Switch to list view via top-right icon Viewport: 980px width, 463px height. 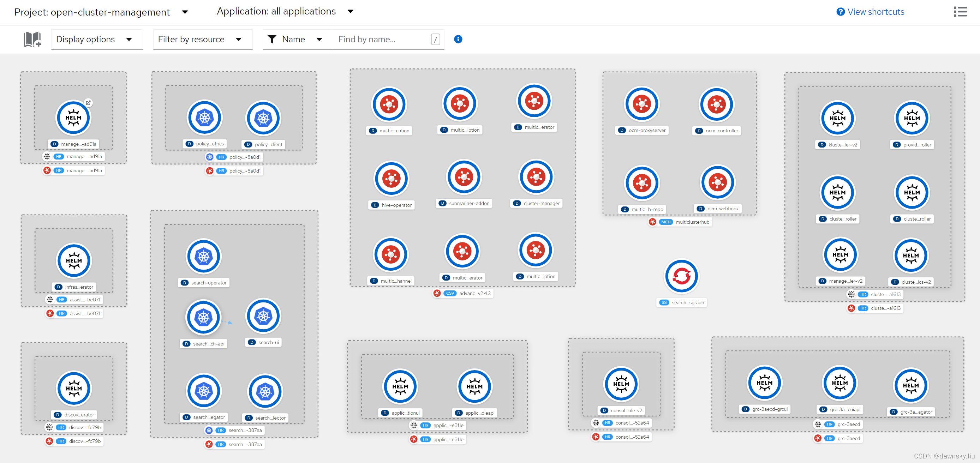(960, 12)
